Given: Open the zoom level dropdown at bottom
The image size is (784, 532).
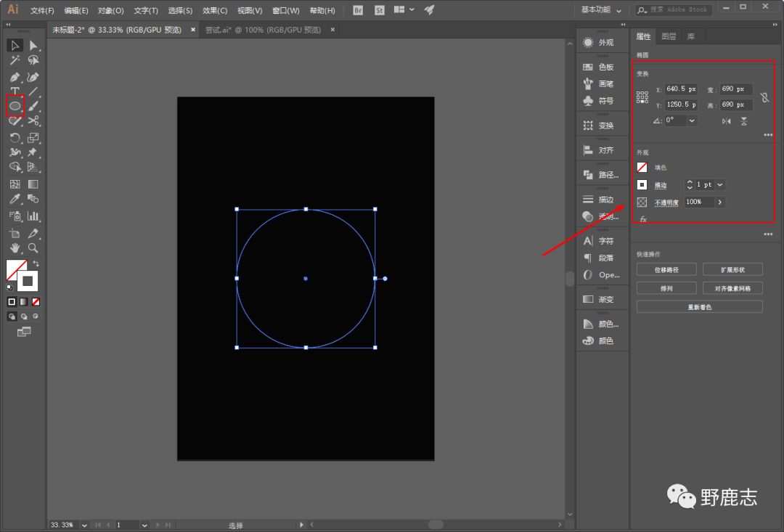Looking at the screenshot, I should coord(84,525).
